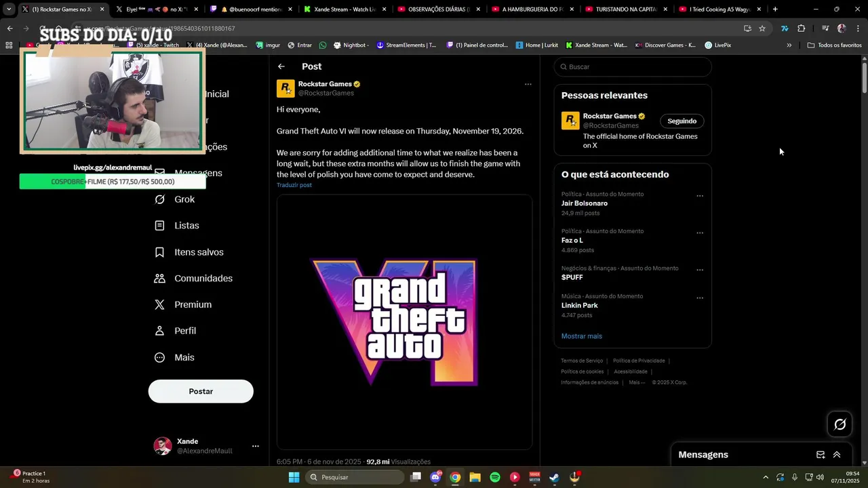Switch to I Tried Cooking A5 Wagyu tab
The height and width of the screenshot is (488, 868).
pyautogui.click(x=719, y=9)
